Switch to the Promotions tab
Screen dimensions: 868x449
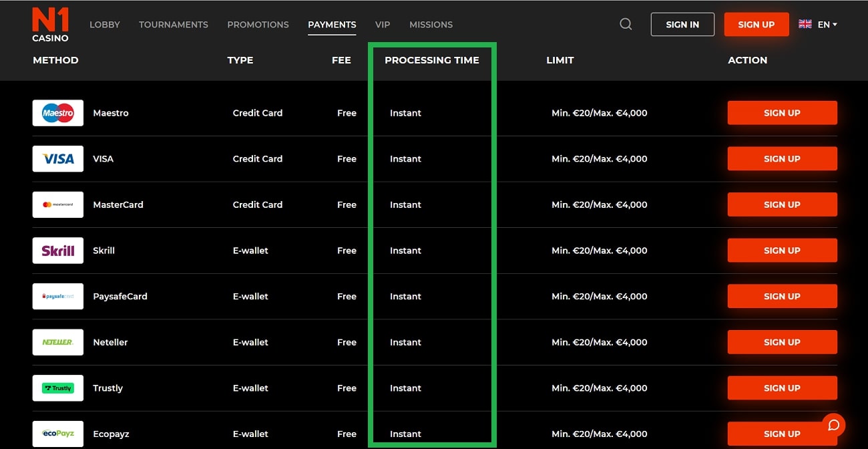[258, 24]
